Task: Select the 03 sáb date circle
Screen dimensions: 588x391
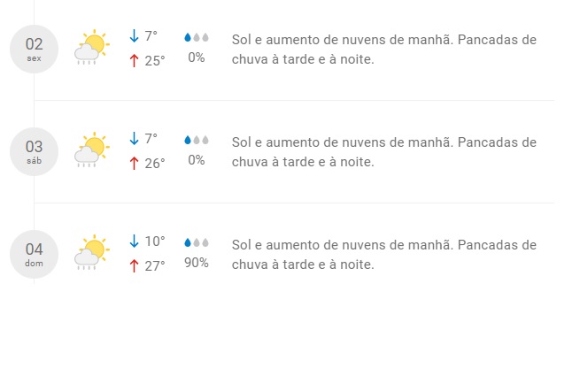Action: 34,151
